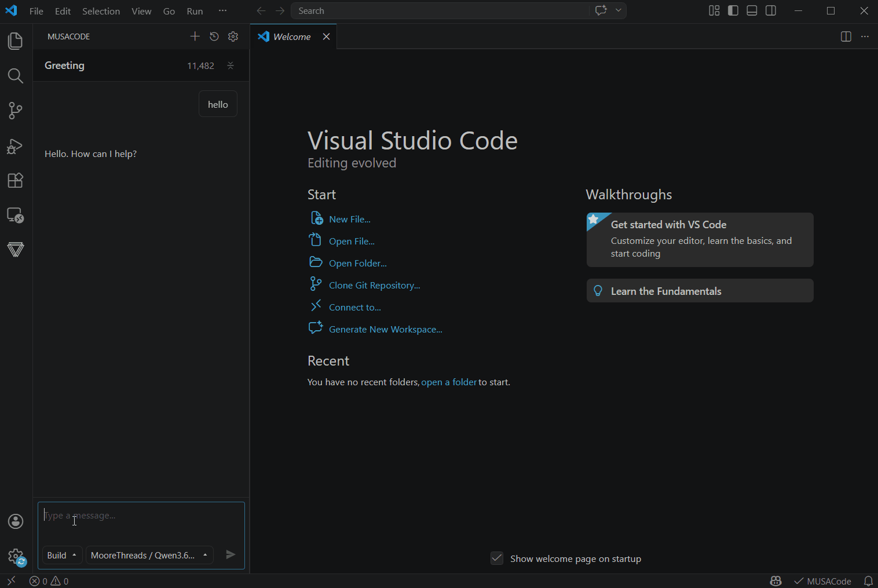Open the MooreThreads / Qwen model dropdown
878x588 pixels.
click(149, 555)
